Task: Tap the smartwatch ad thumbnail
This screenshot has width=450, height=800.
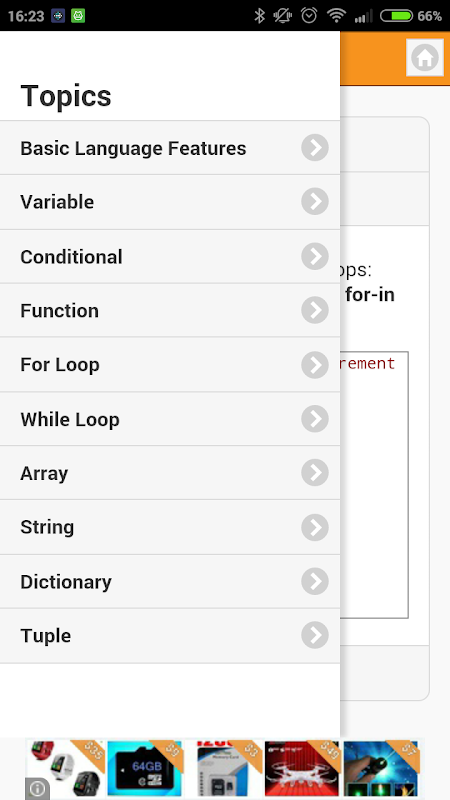Action: (x=65, y=768)
